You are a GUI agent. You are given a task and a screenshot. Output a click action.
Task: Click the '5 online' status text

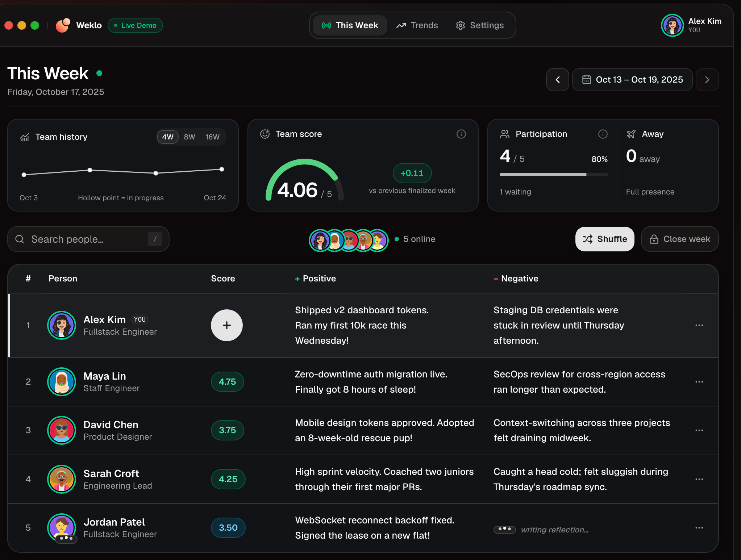pos(419,239)
